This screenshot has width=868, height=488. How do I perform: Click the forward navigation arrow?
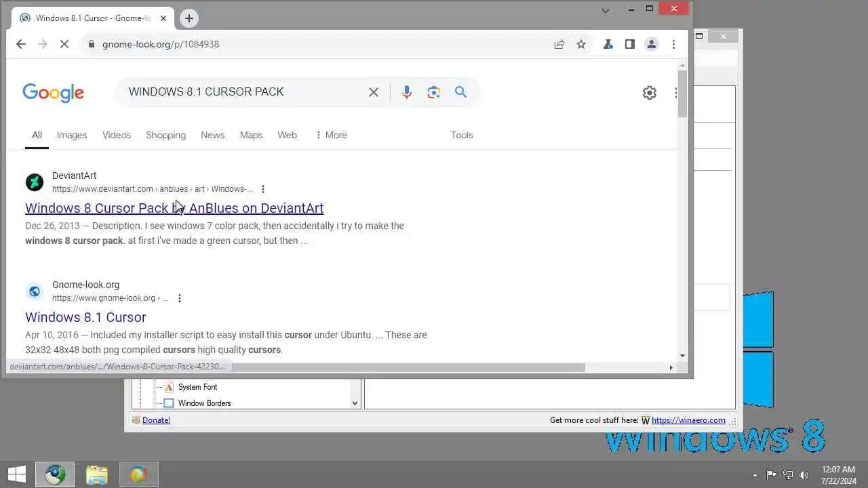pos(43,44)
